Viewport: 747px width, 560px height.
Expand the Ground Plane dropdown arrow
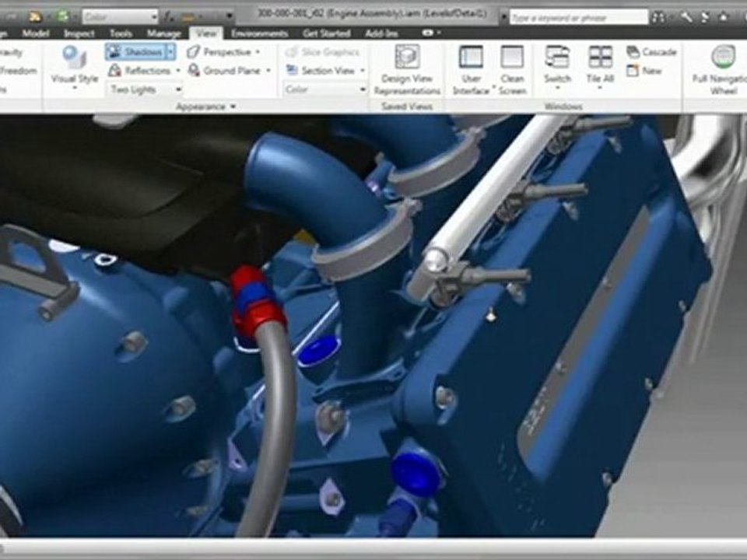[x=268, y=71]
